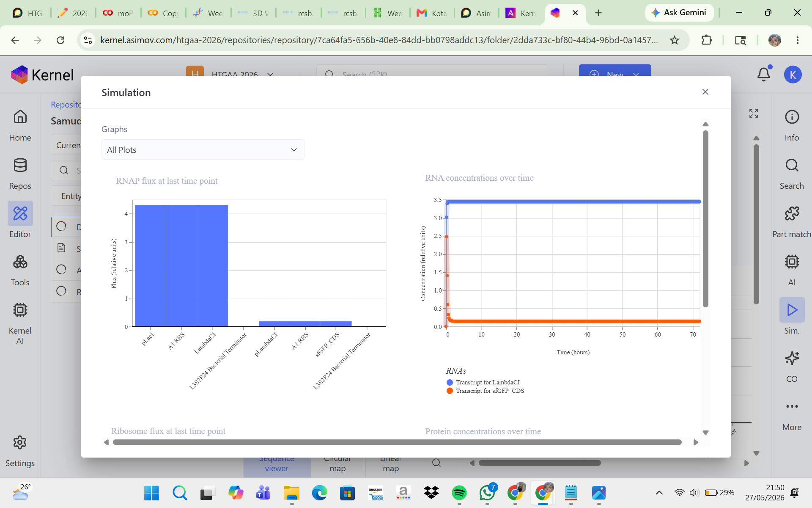Screen dimensions: 812x508
Task: Click the Ask Gemini button
Action: (x=679, y=13)
